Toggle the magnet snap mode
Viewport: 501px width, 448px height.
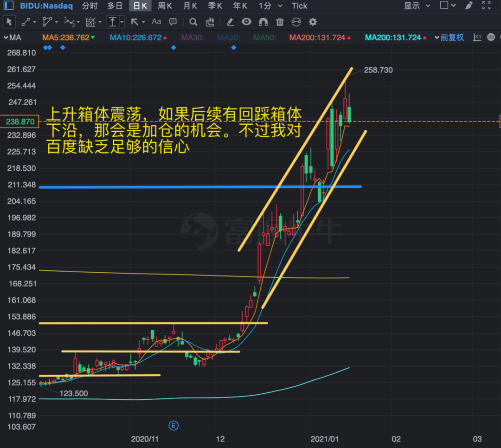point(263,22)
